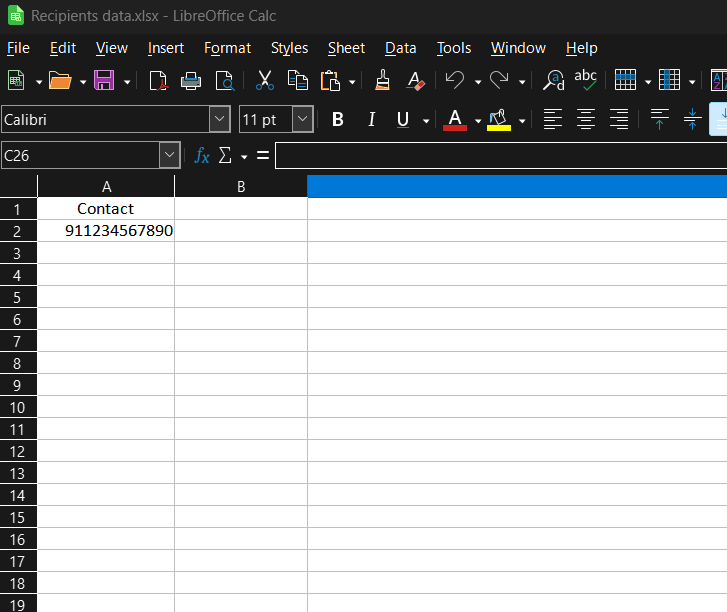The height and width of the screenshot is (612, 727).
Task: Toggle italic formatting
Action: tap(371, 120)
